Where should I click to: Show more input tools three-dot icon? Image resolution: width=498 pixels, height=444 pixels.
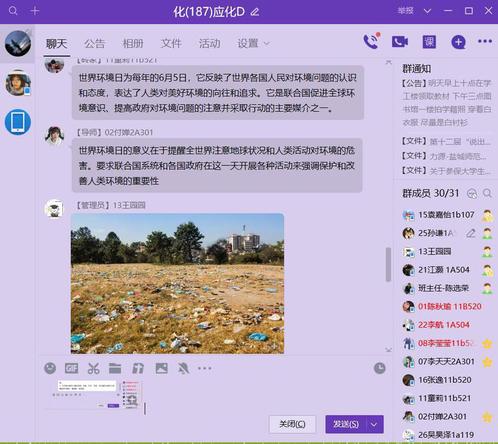click(204, 368)
